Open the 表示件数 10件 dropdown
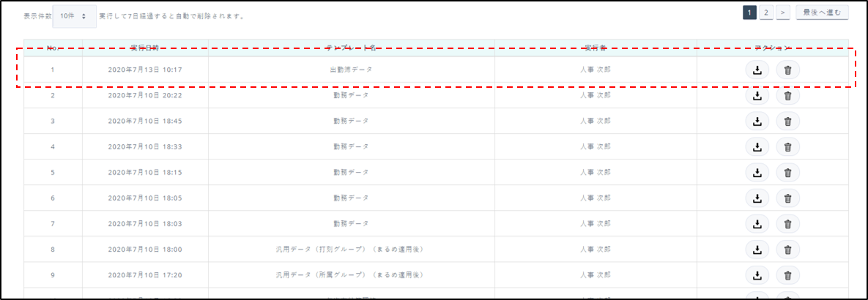This screenshot has height=300, width=868. (74, 15)
